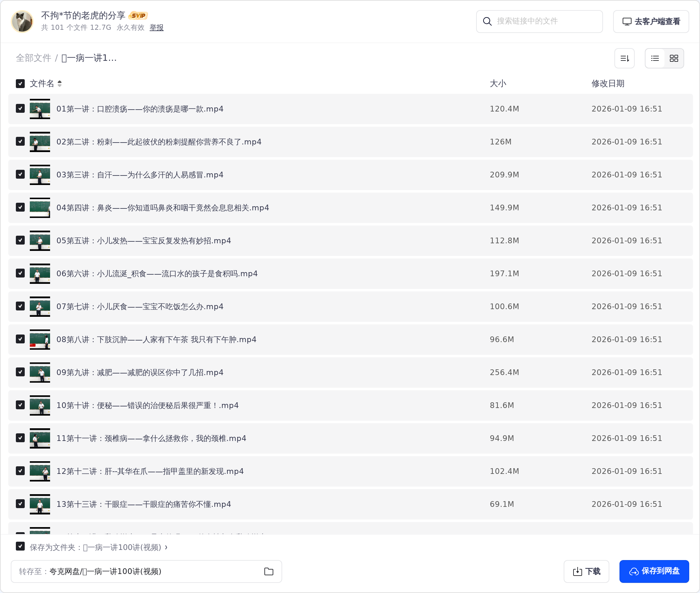Expand the 保存为文件夹 chevron arrow
Image resolution: width=700 pixels, height=593 pixels.
click(166, 547)
